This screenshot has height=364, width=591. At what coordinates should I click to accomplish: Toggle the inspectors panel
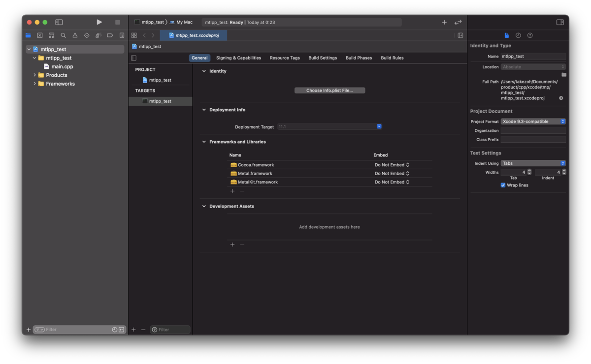tap(560, 22)
